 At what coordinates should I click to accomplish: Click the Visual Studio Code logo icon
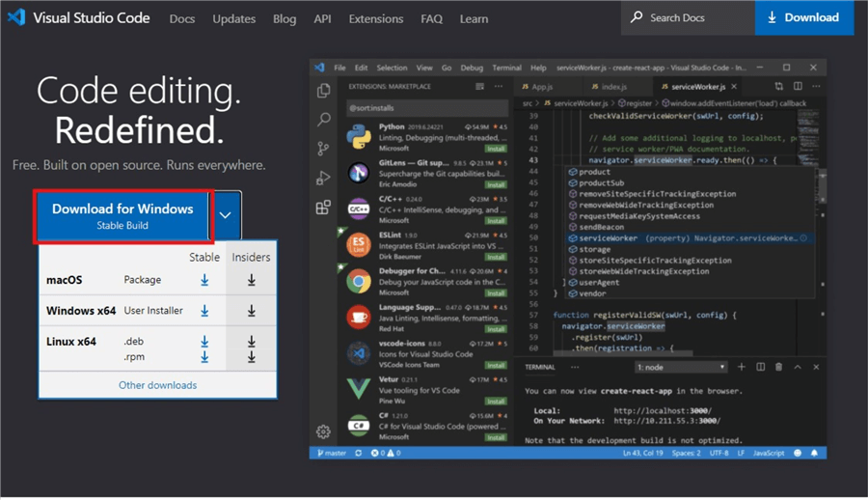coord(16,17)
